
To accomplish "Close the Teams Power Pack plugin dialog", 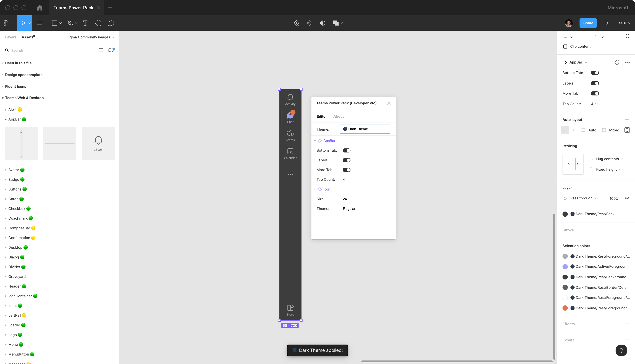I will point(389,103).
